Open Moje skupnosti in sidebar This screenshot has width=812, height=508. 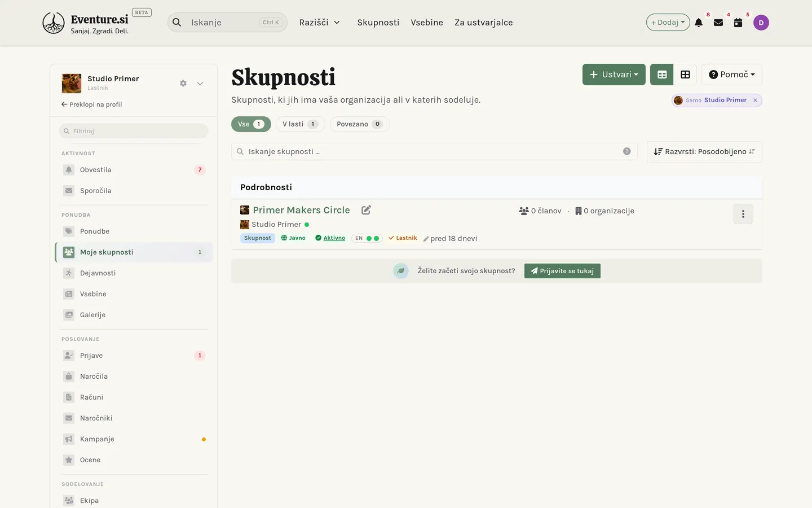pos(134,252)
